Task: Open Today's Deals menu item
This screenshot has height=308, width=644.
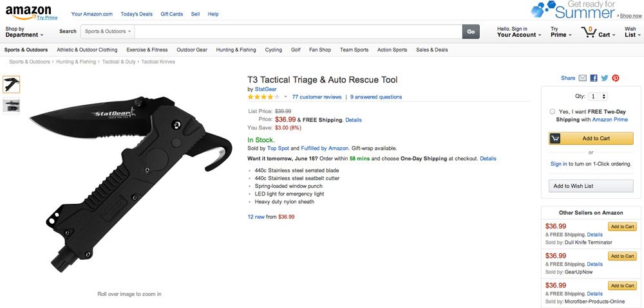Action: point(137,14)
